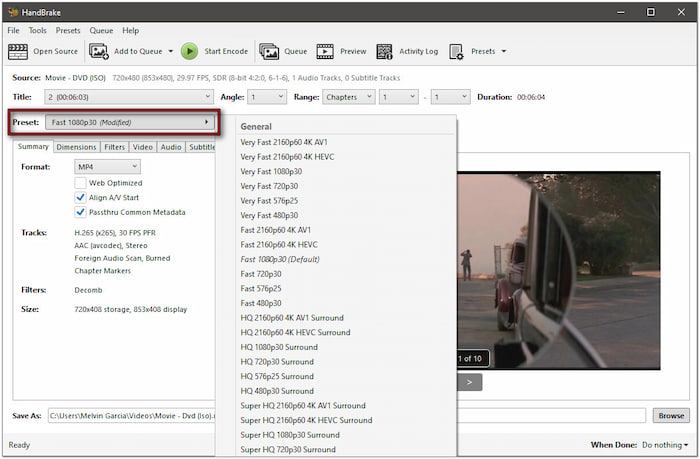This screenshot has height=459, width=700.
Task: Open Activity Log via its icon
Action: click(384, 51)
